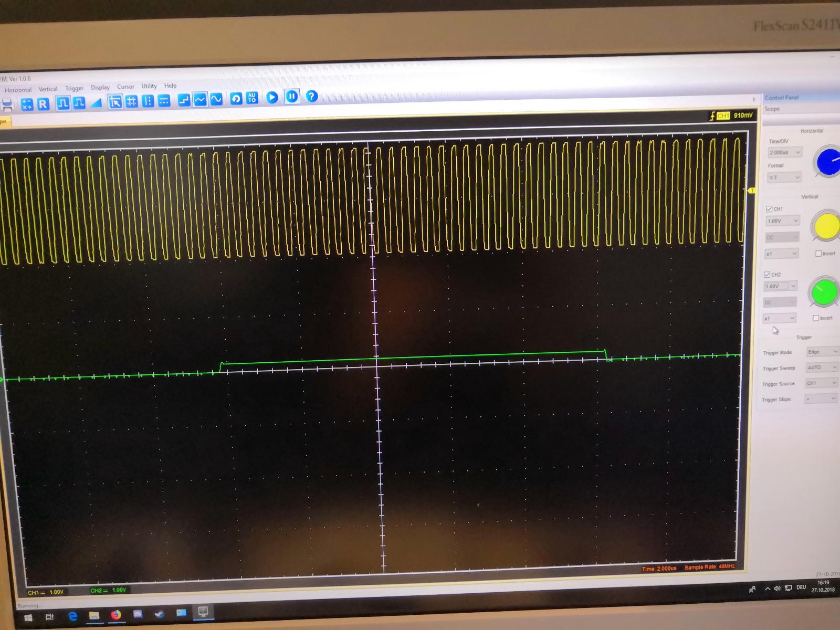
Task: Click the R reference waveform icon
Action: click(43, 104)
